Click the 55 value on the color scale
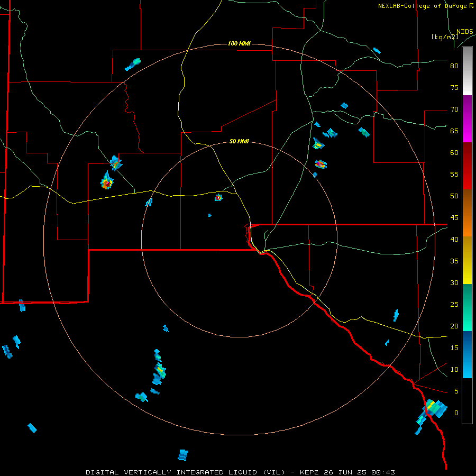This screenshot has width=476, height=476. [454, 174]
